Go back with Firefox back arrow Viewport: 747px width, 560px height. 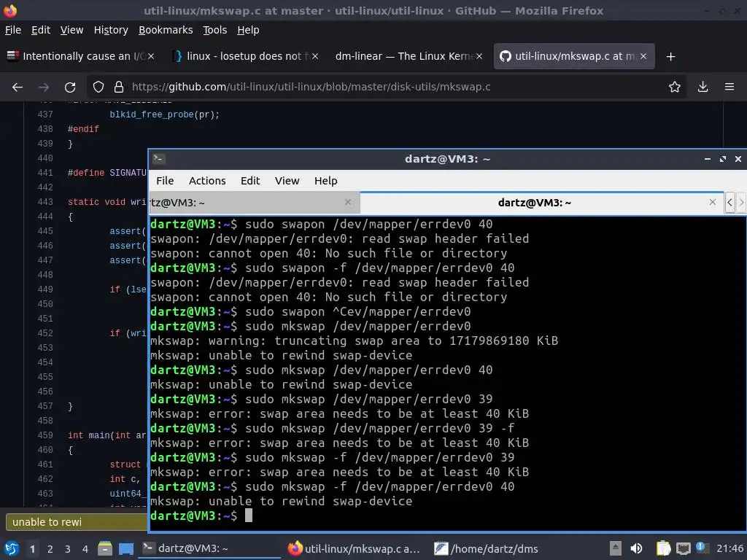pos(18,87)
